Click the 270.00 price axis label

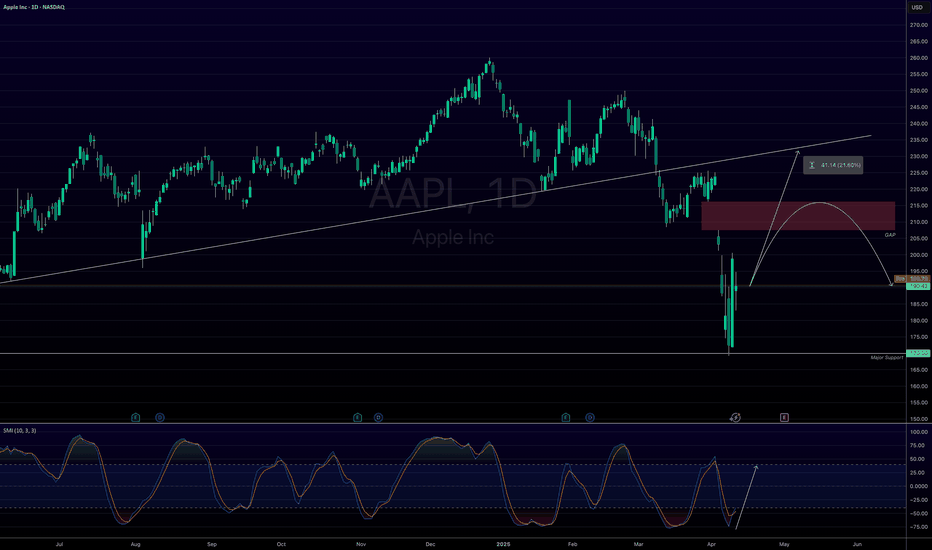coord(918,25)
